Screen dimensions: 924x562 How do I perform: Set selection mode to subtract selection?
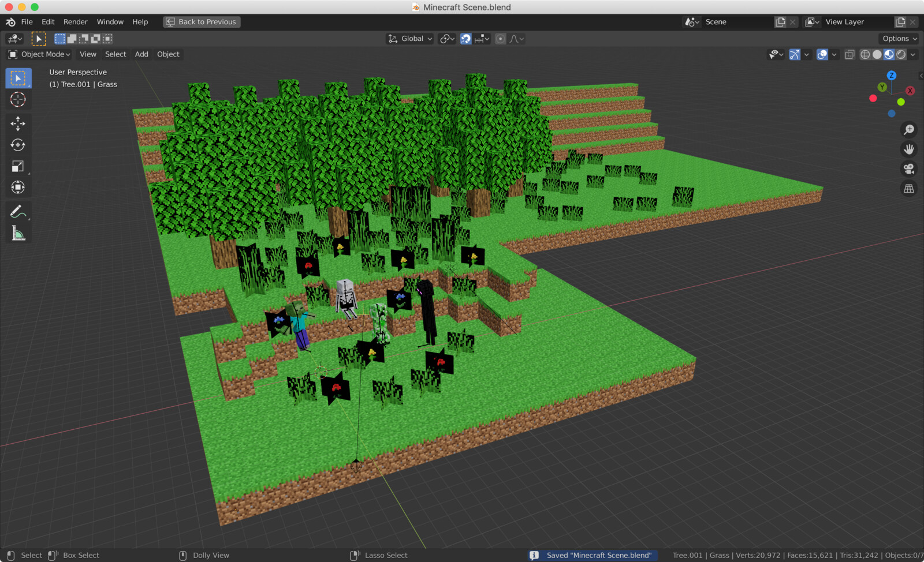(84, 39)
